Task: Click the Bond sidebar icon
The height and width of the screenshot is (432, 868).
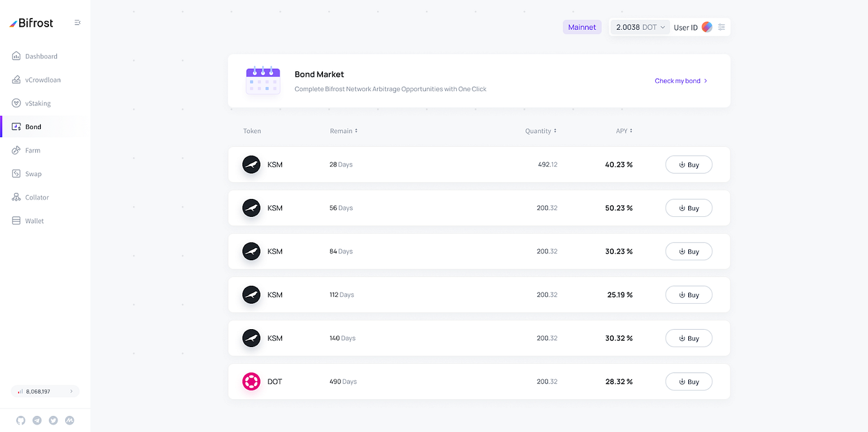Action: tap(16, 126)
